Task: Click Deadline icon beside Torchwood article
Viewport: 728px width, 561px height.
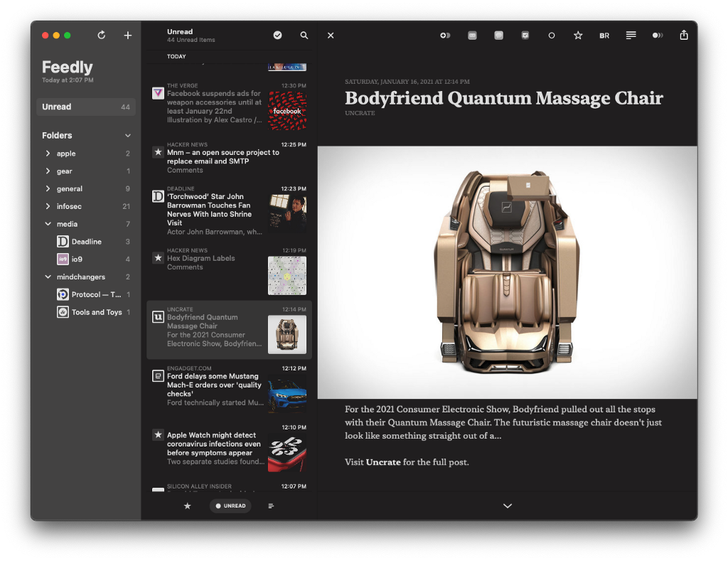Action: [x=158, y=196]
